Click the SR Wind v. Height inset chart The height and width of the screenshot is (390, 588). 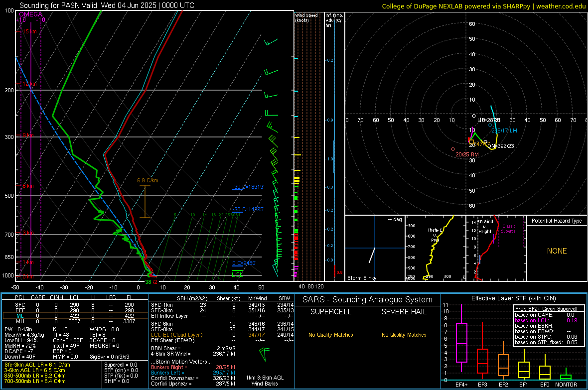point(496,248)
